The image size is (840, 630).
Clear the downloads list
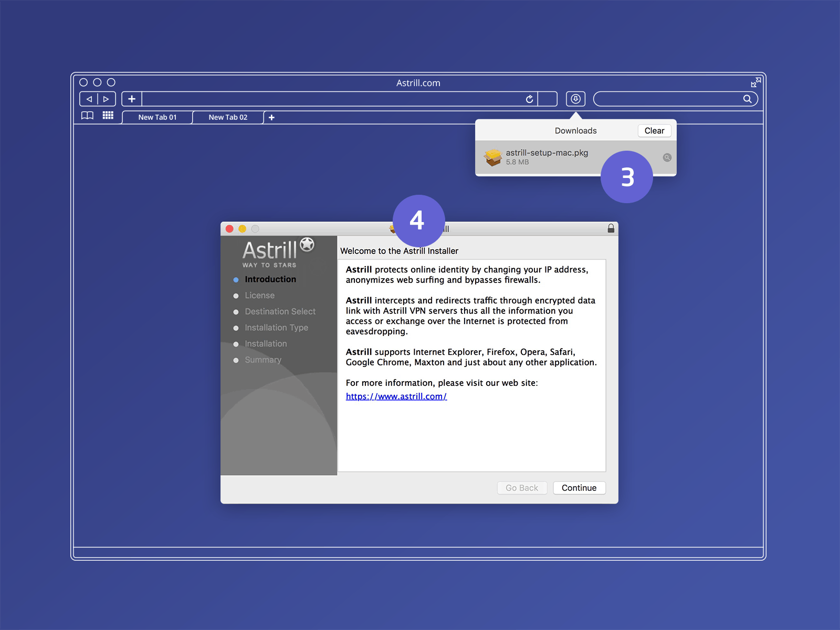pos(654,131)
